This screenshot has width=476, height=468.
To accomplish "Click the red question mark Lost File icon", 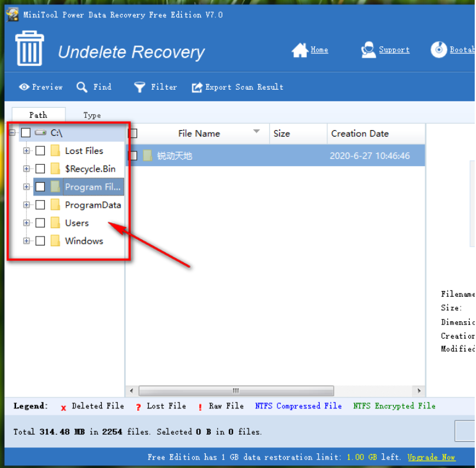I will tap(138, 407).
